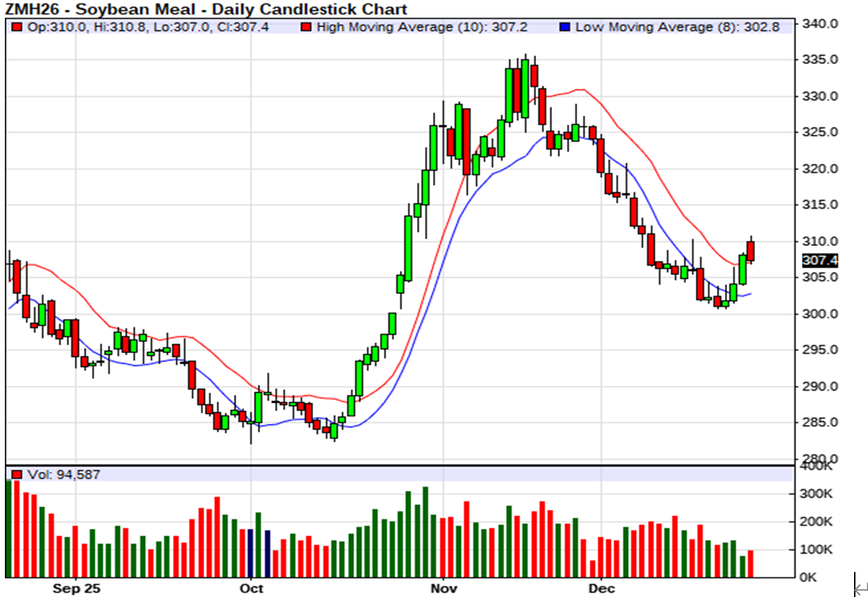Screen dimensions: 868x597
Task: Select the Nov date axis label
Action: (x=443, y=589)
